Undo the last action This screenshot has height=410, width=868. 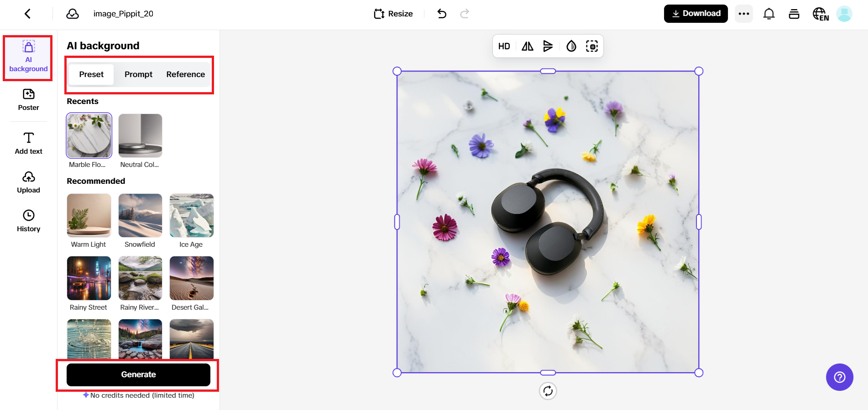pos(442,14)
